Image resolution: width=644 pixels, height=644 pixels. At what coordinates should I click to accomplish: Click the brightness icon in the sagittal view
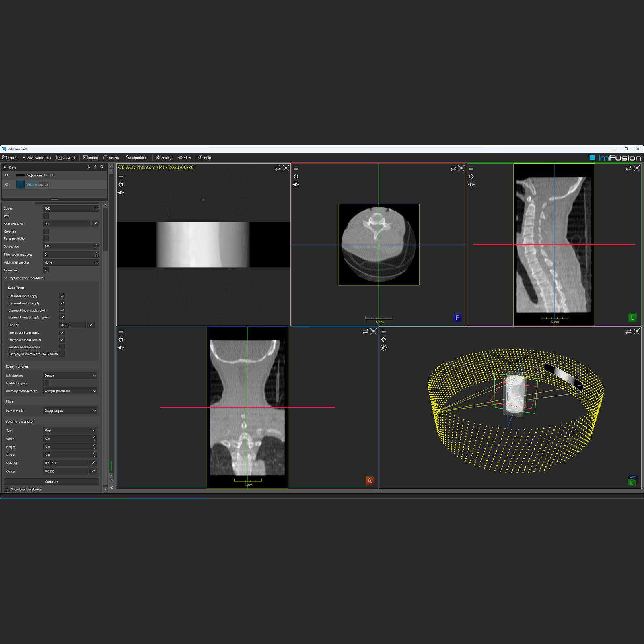tap(471, 185)
